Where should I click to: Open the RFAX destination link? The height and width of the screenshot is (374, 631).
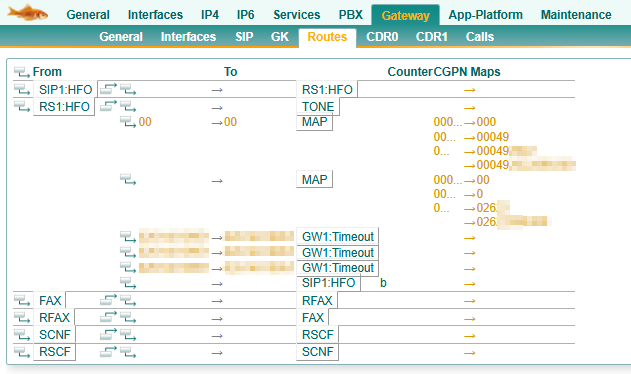[x=317, y=301]
